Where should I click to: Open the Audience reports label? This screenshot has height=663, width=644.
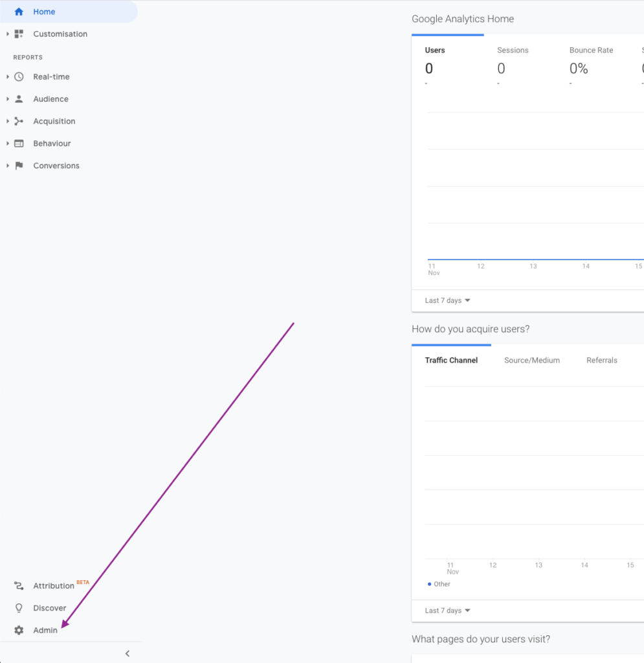[50, 99]
